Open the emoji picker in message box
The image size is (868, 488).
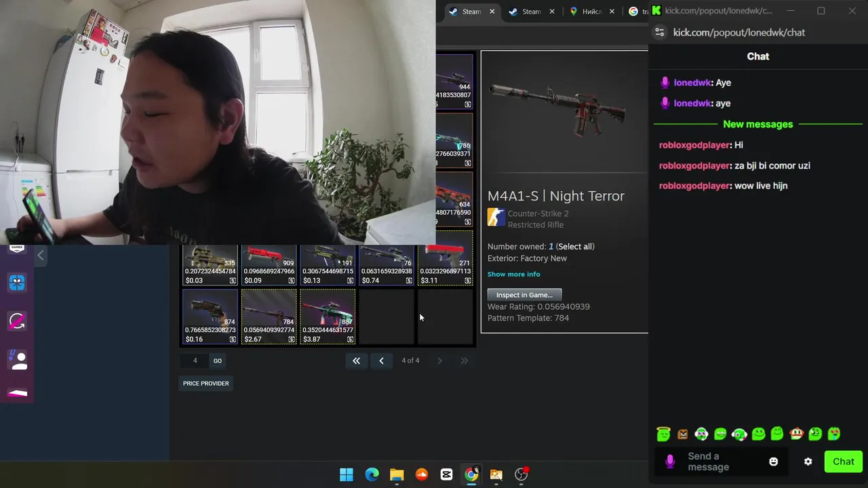[x=774, y=462]
